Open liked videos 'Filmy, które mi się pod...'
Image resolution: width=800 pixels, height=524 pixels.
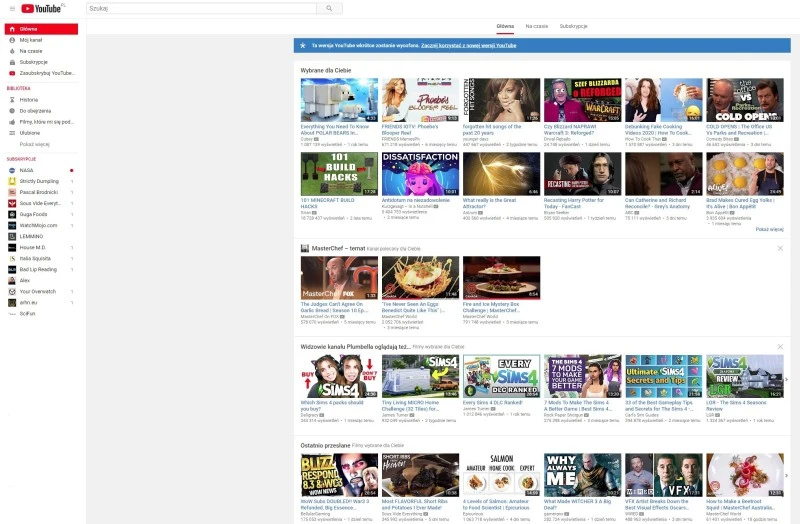(41, 122)
